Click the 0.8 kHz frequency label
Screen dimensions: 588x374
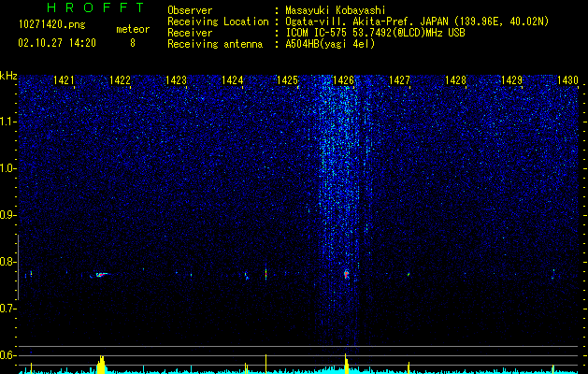click(x=7, y=262)
